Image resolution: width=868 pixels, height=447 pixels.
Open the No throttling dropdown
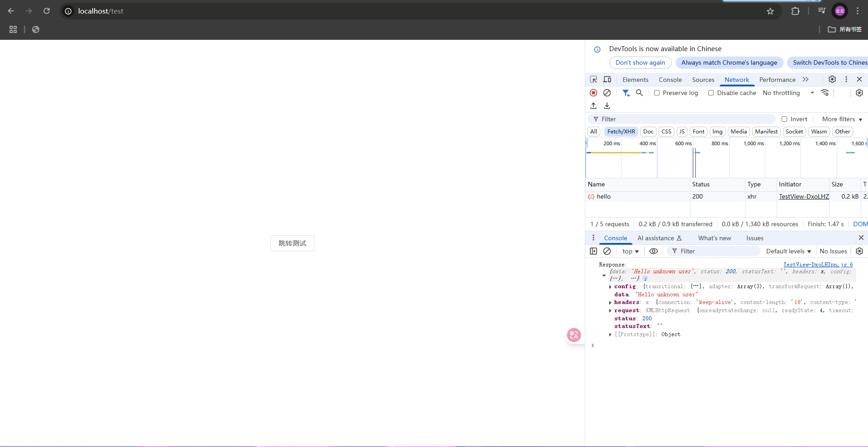tap(787, 93)
